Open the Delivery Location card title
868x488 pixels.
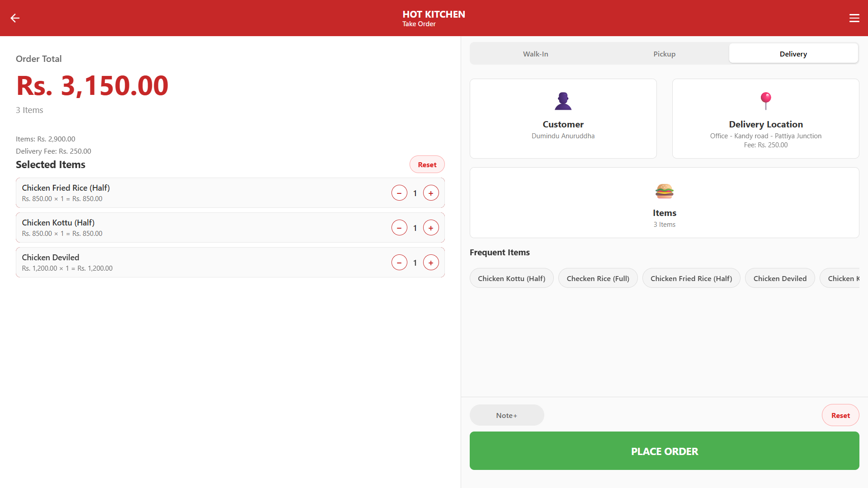click(765, 124)
